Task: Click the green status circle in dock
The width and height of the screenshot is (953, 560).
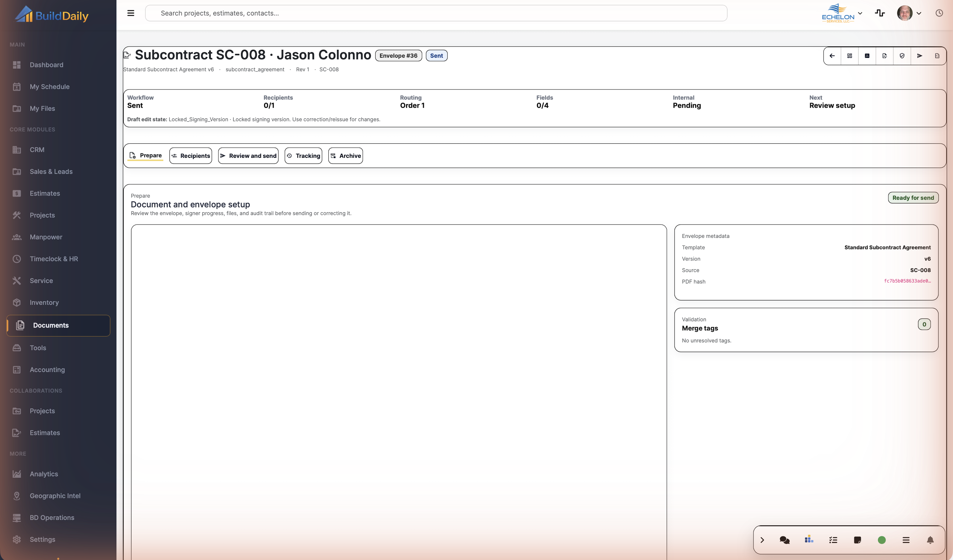Action: point(881,540)
